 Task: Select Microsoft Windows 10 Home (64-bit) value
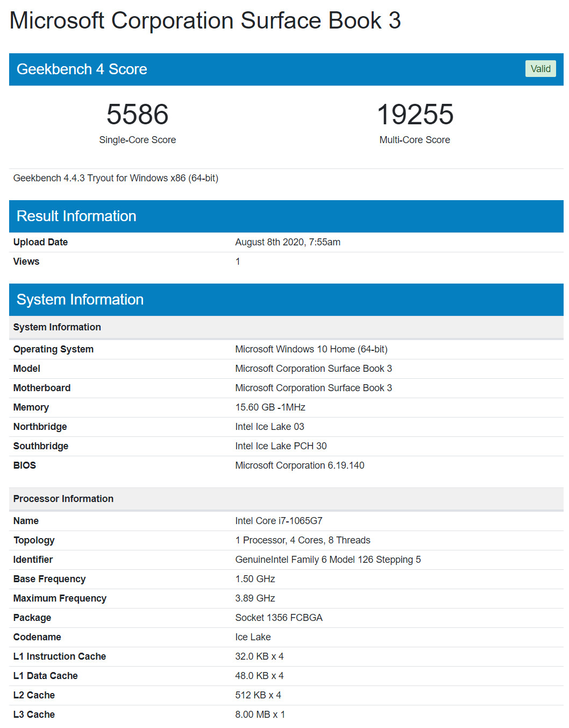point(311,349)
